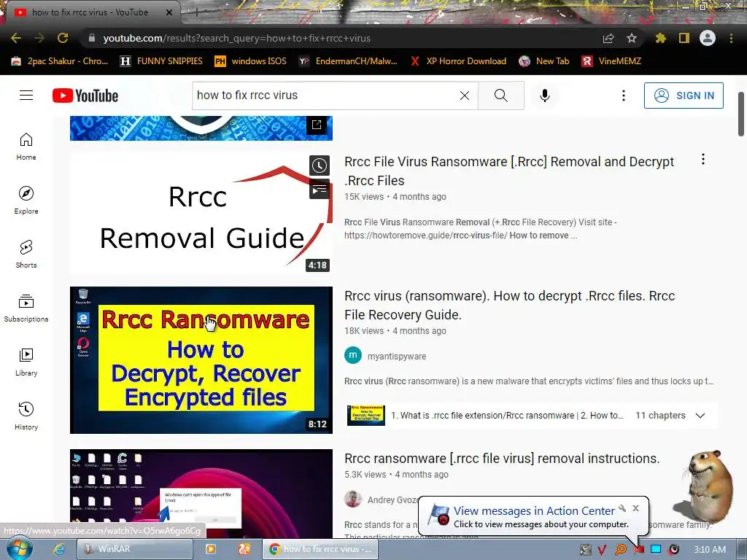Open the windows ISOS bookmark
747x560 pixels.
click(251, 61)
